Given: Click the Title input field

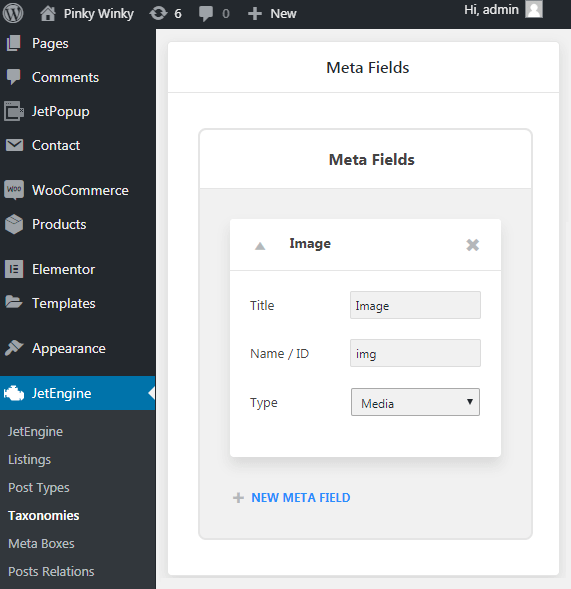Looking at the screenshot, I should [x=415, y=305].
